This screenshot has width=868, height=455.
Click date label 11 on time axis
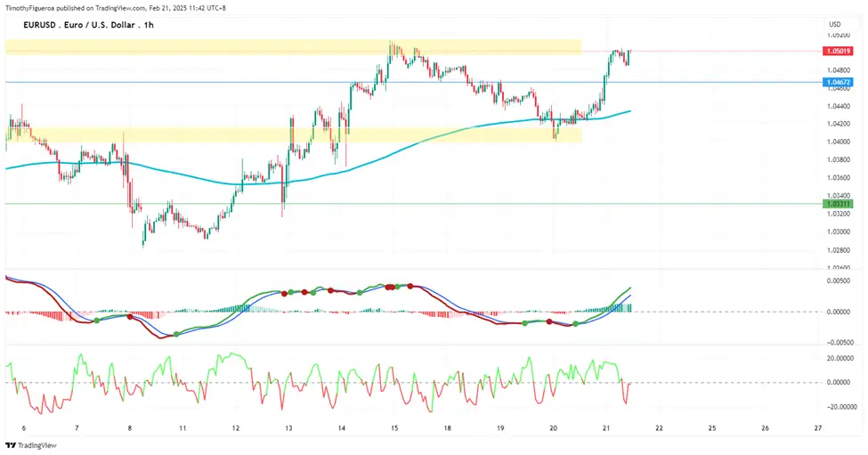(x=183, y=428)
